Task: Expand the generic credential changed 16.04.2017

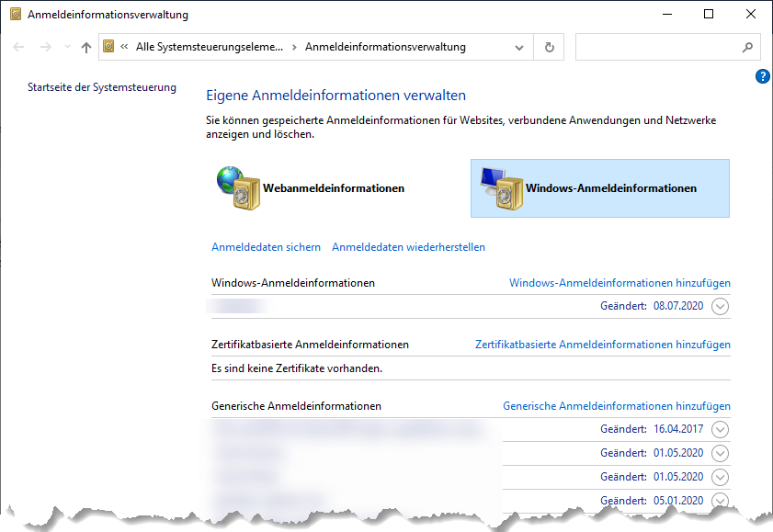Action: 720,429
